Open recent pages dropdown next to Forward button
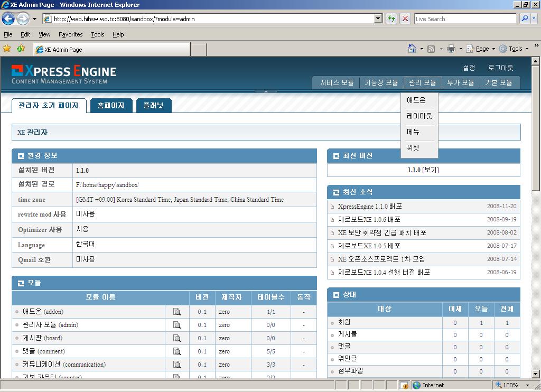Image resolution: width=541 pixels, height=392 pixels. (x=34, y=19)
